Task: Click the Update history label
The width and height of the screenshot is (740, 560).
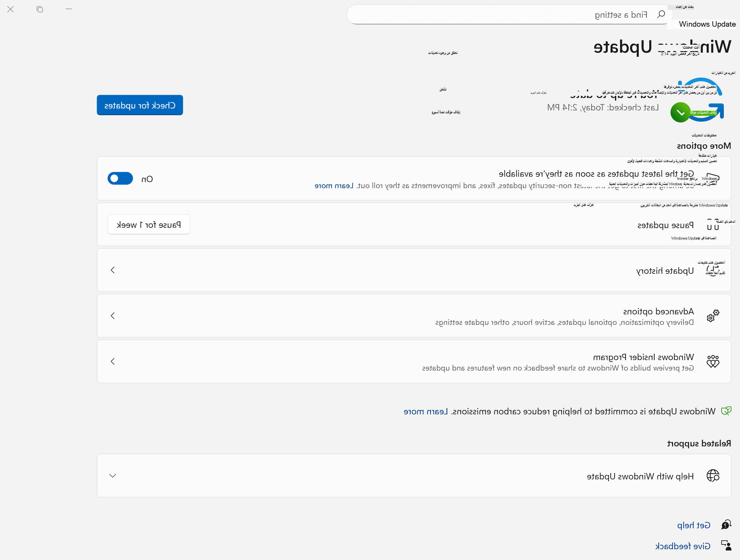Action: coord(665,271)
